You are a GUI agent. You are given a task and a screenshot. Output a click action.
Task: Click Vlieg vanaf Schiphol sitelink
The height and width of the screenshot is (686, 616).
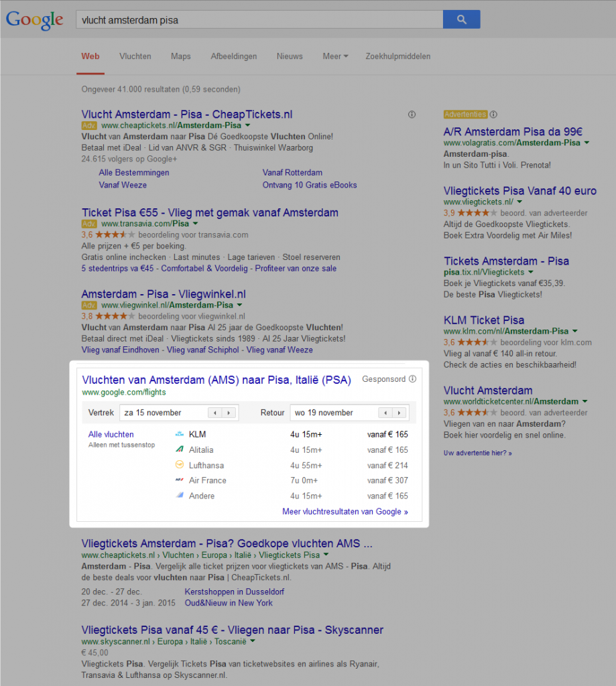(202, 350)
